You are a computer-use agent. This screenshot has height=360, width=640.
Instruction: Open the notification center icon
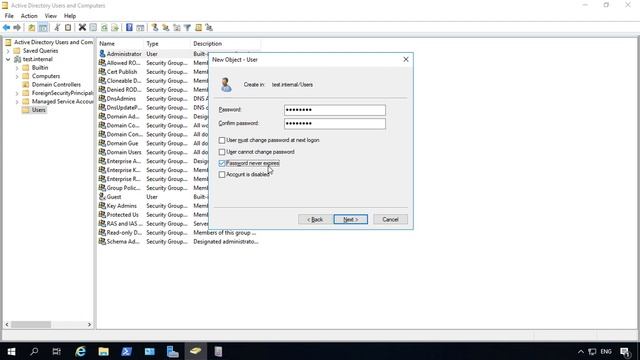[625, 351]
